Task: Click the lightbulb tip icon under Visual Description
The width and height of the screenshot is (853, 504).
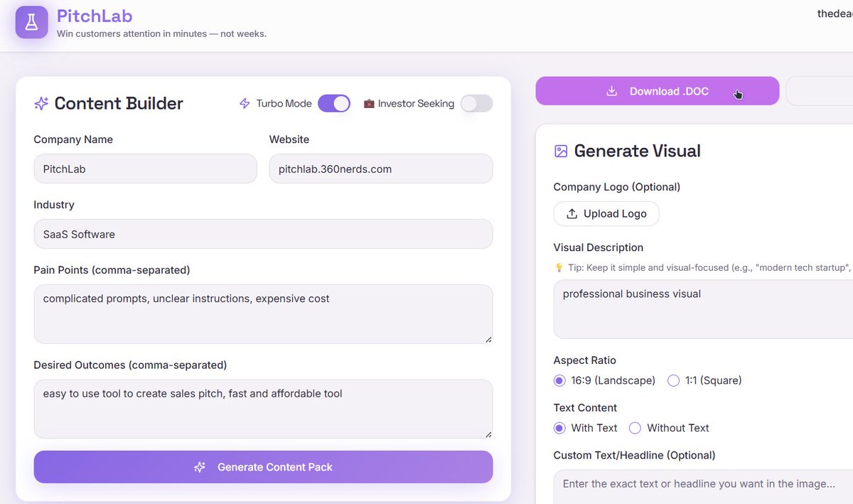Action: [x=559, y=267]
